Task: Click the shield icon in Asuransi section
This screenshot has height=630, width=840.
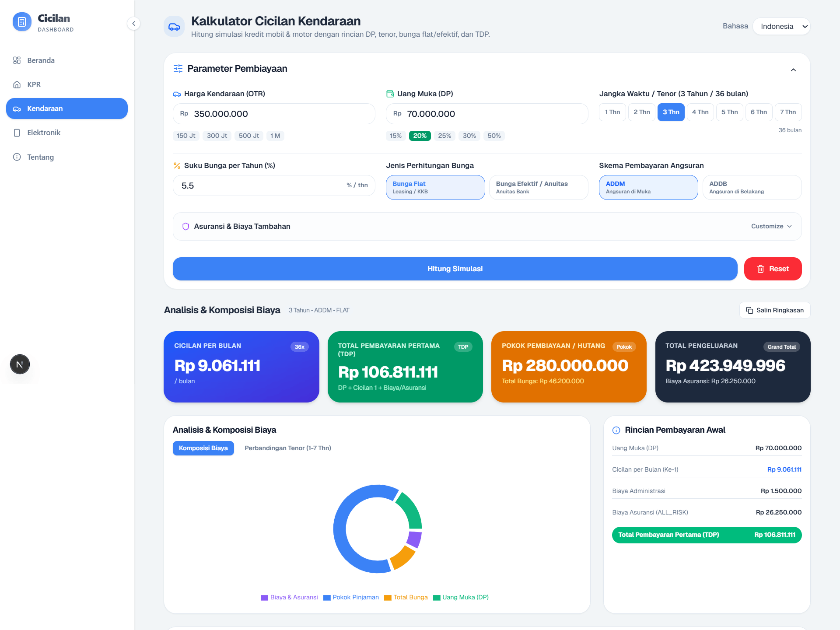Action: [x=185, y=227]
